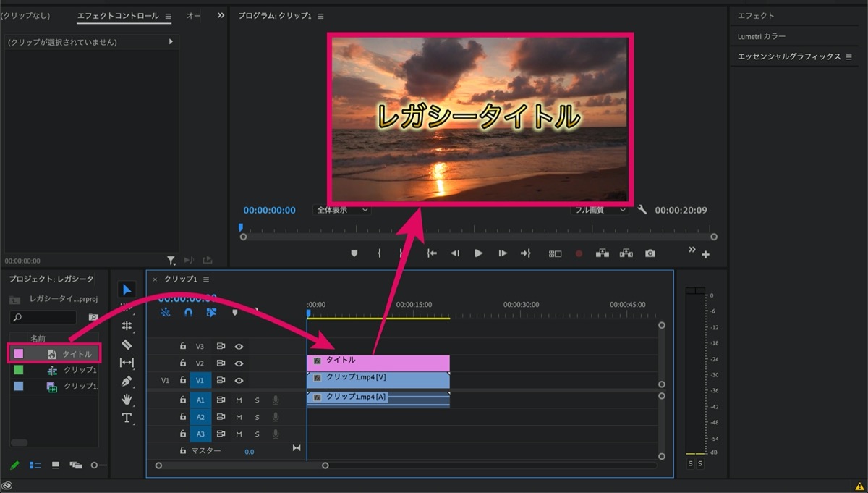Step back one frame
Viewport: 868px width, 493px height.
[x=455, y=253]
